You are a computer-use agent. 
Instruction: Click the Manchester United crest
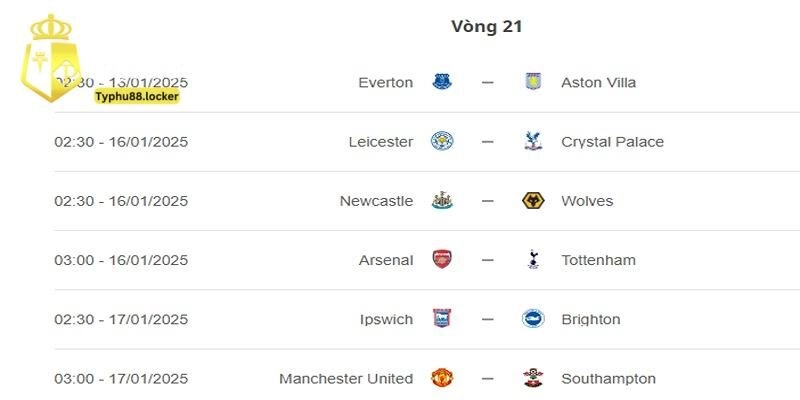tap(442, 378)
